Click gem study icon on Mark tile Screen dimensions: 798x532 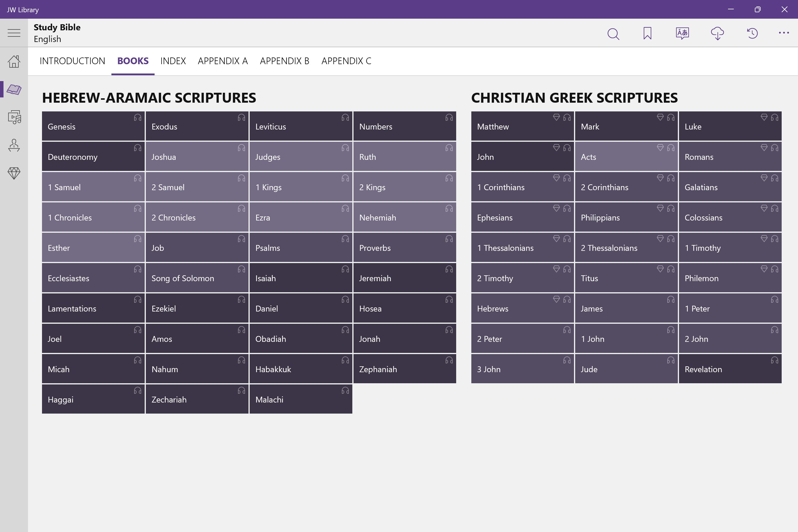click(x=660, y=117)
